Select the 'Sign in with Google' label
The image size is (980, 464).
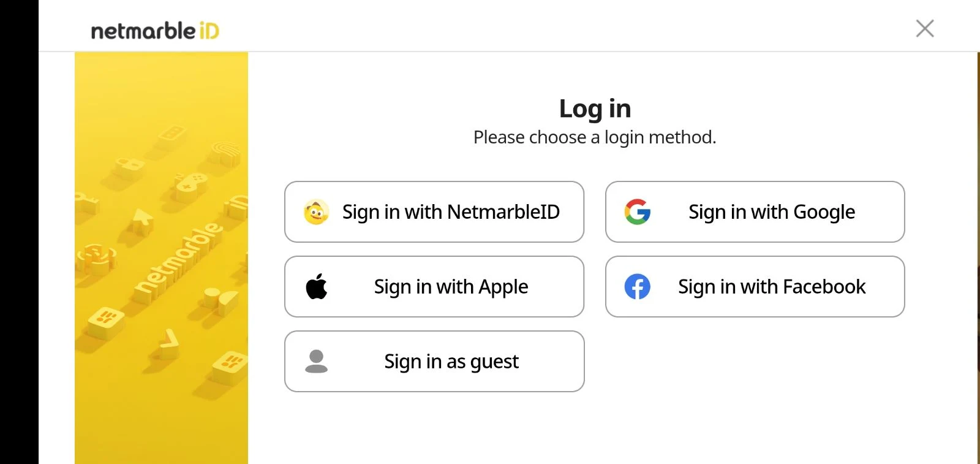coord(771,212)
